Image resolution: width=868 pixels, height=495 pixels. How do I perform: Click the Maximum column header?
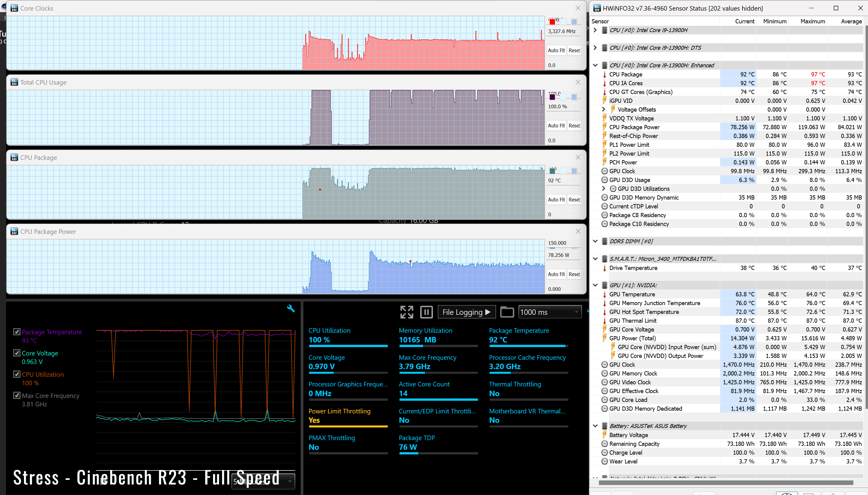[812, 22]
